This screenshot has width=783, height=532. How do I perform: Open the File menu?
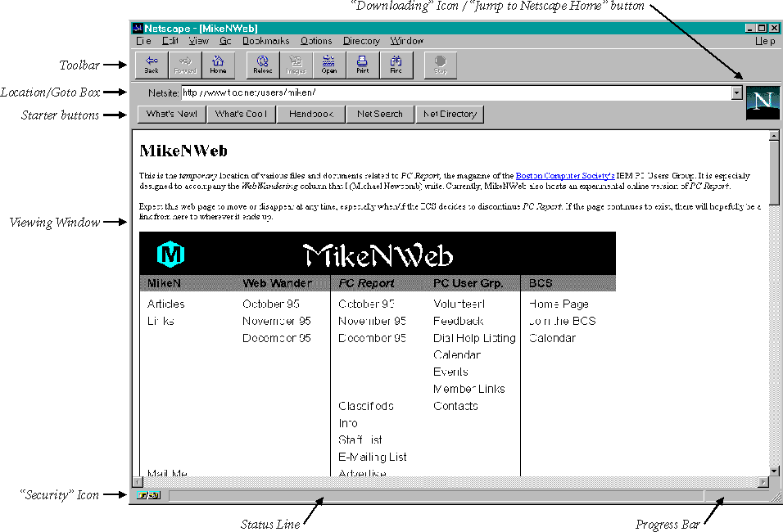pos(143,41)
